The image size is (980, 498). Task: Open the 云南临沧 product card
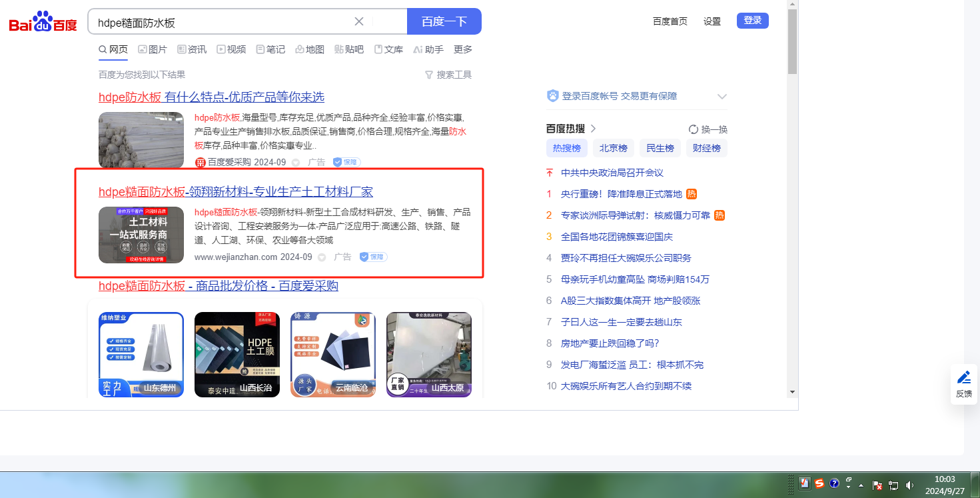pyautogui.click(x=333, y=355)
